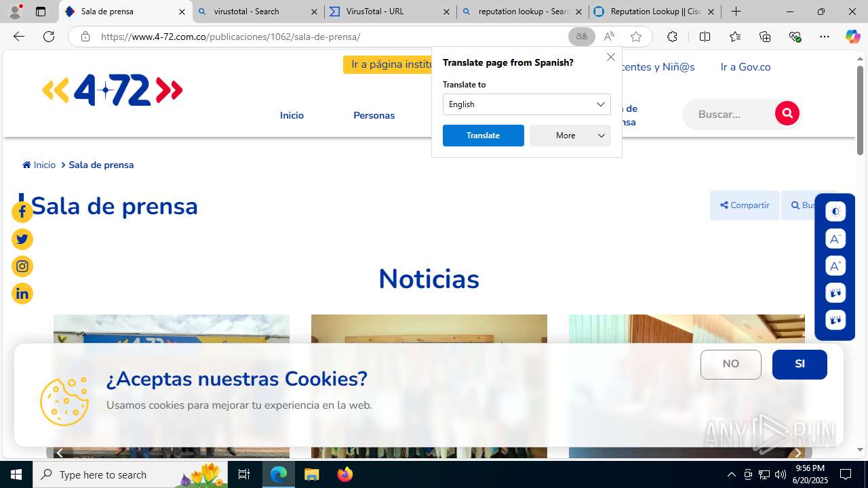The height and width of the screenshot is (488, 868).
Task: Click the browser address bar URL
Action: click(231, 37)
